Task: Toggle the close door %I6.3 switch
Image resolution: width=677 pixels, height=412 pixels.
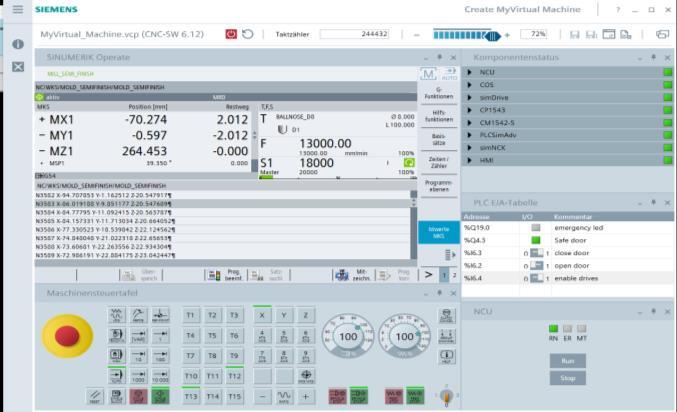Action: coord(537,253)
